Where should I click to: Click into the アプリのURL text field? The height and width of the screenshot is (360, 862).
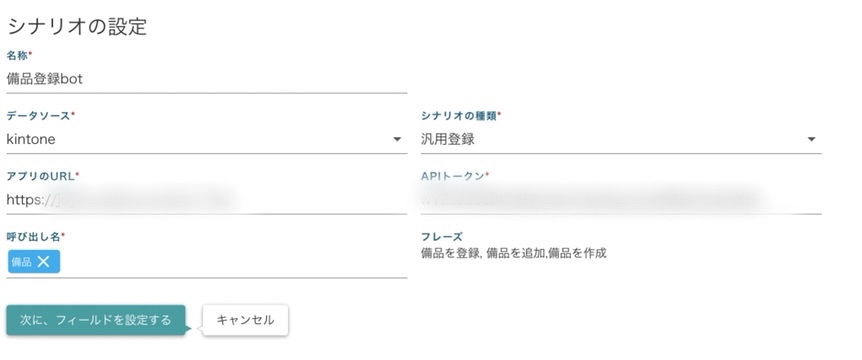pyautogui.click(x=207, y=200)
